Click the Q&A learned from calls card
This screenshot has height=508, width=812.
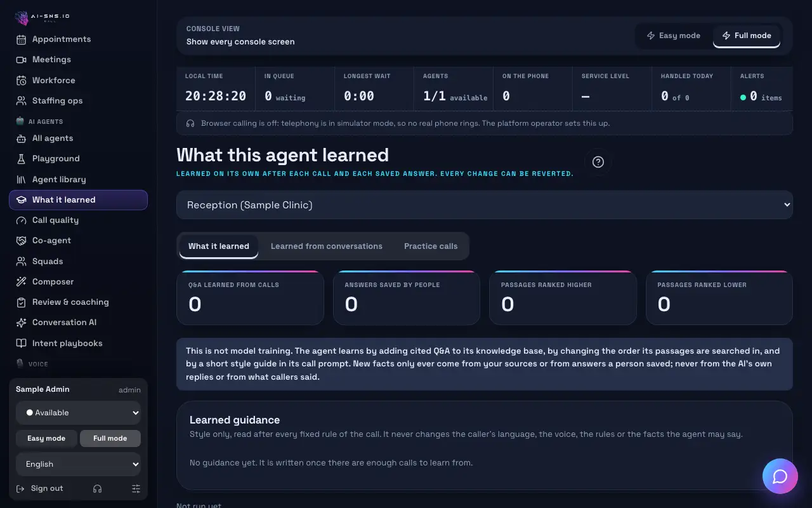point(250,298)
